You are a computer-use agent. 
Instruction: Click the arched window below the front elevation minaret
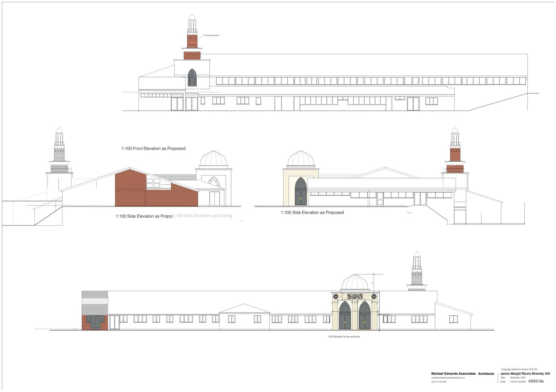[192, 77]
